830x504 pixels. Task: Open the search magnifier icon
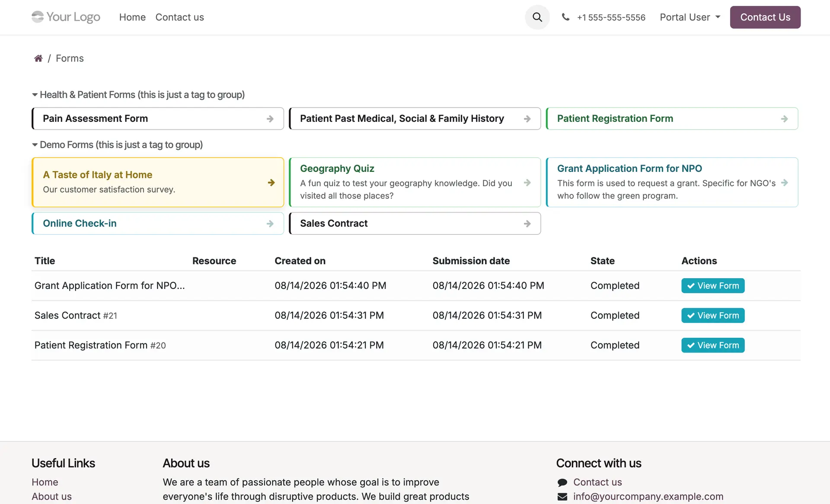[537, 17]
